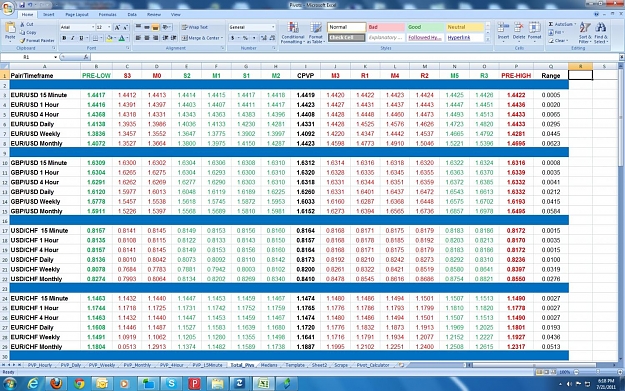
Task: Toggle Wrap Text for cells
Action: 195,27
